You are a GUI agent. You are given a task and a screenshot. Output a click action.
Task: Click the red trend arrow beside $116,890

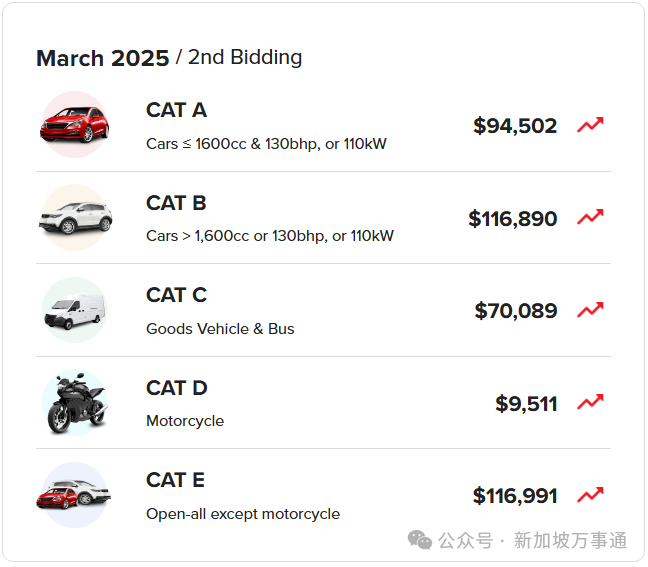590,217
